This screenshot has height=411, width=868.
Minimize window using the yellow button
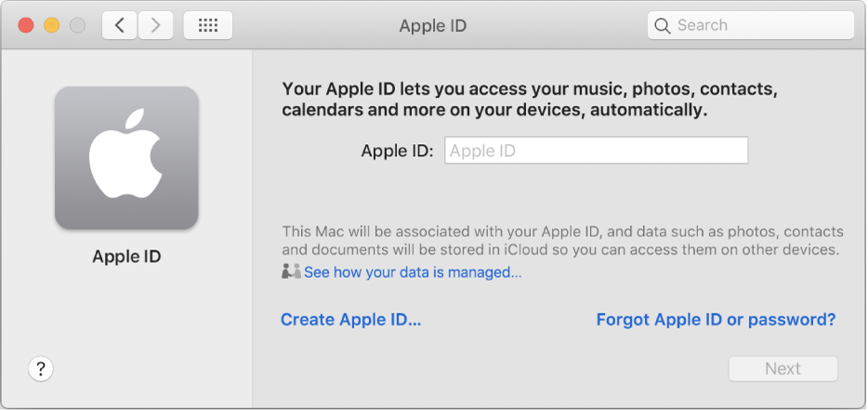point(51,26)
